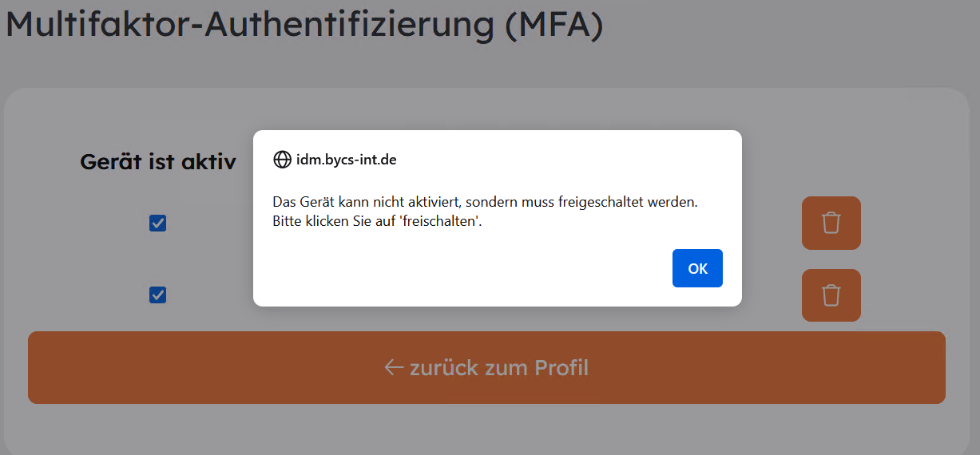Screen dimensions: 980x455
Task: Click the word 'Profil' on the orange button
Action: [x=561, y=368]
